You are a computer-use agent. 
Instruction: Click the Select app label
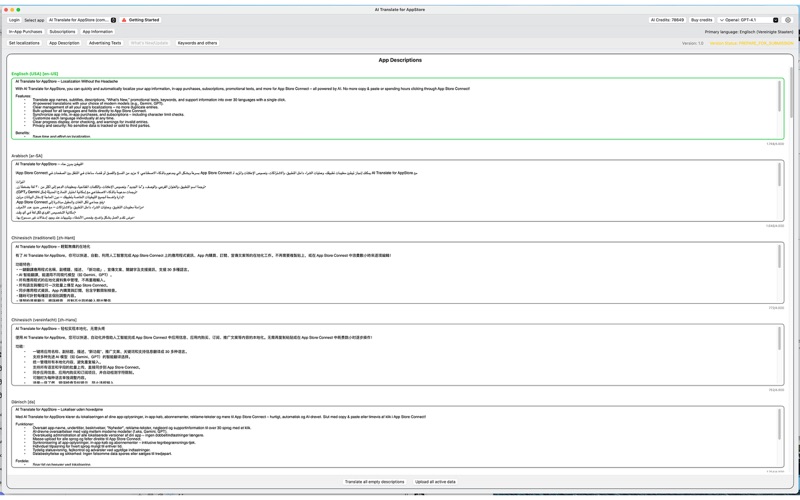tap(34, 20)
